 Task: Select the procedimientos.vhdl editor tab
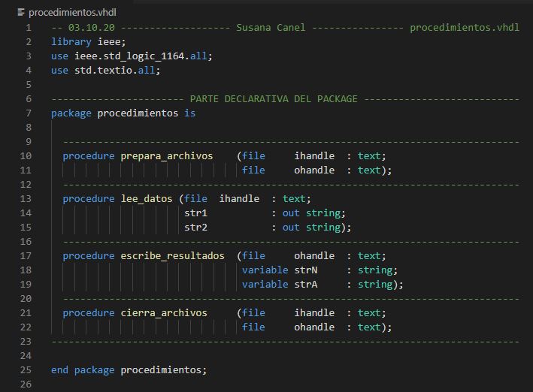click(x=71, y=13)
